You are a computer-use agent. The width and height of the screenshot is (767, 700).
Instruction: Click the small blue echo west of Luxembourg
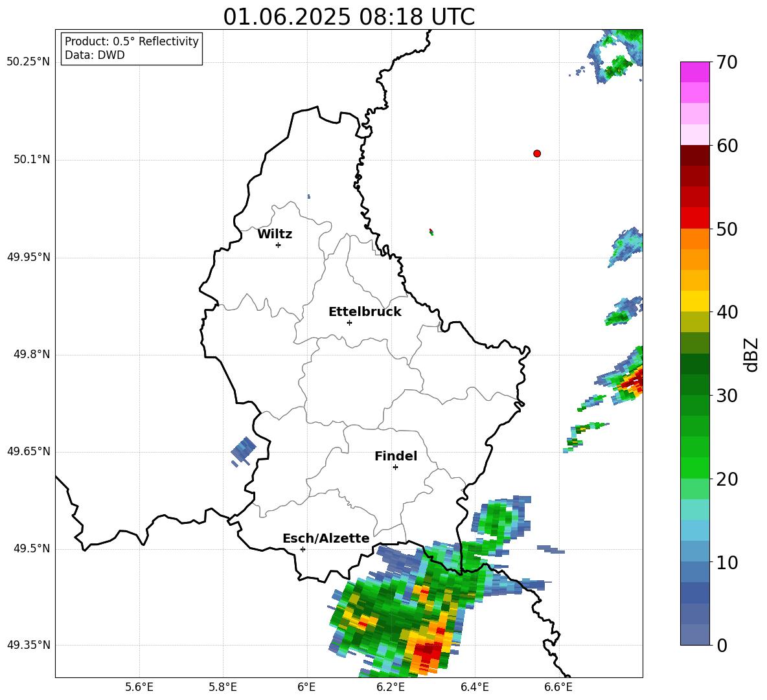243,451
